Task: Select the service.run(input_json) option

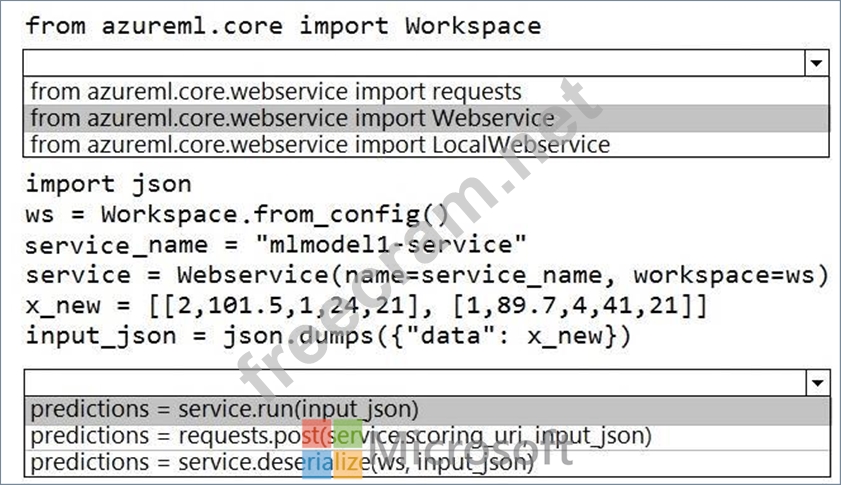Action: click(225, 409)
